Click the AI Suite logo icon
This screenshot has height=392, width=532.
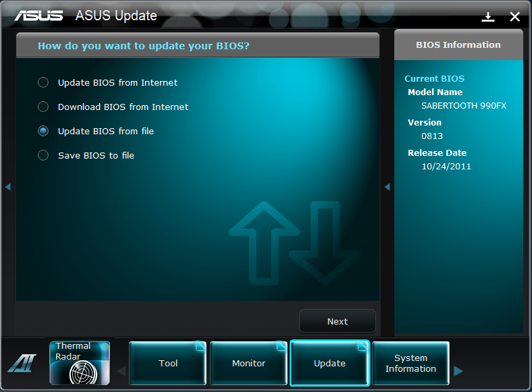pos(22,363)
